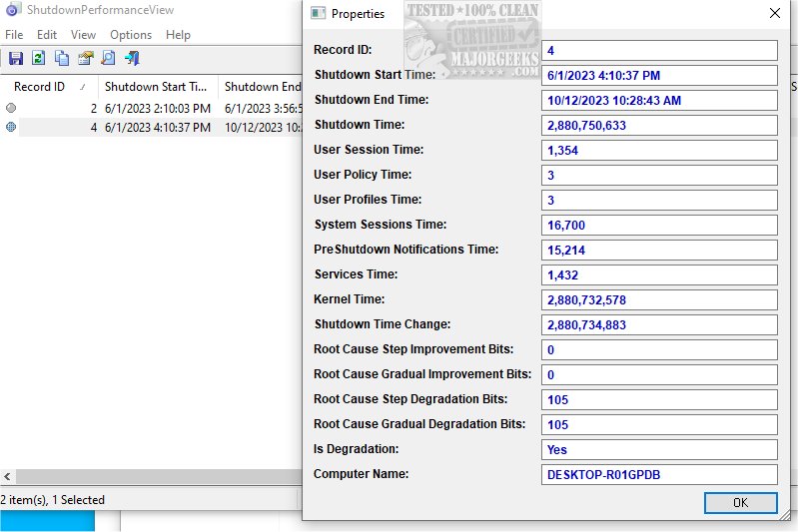The width and height of the screenshot is (798, 532).
Task: Click the Copy selected items icon
Action: [62, 58]
